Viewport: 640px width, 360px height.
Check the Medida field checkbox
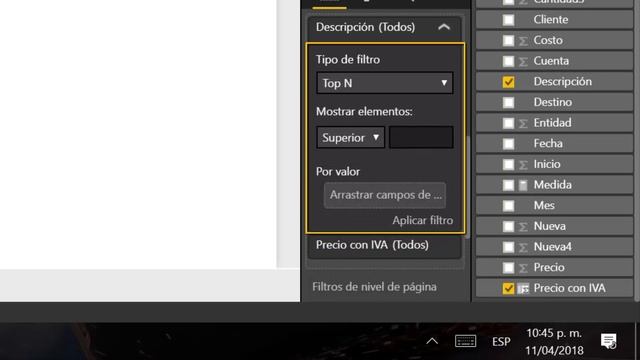pos(508,185)
